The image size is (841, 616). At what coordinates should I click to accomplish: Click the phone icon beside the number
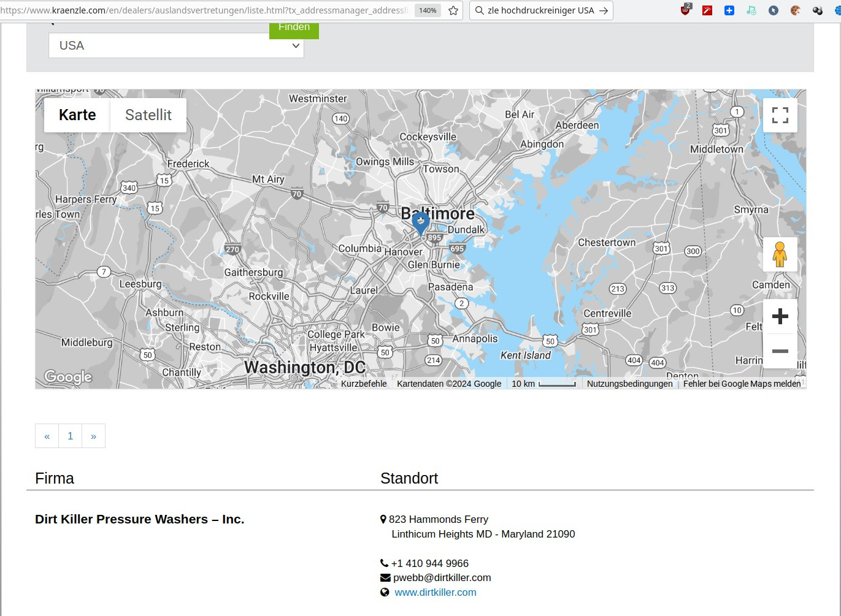click(x=385, y=563)
